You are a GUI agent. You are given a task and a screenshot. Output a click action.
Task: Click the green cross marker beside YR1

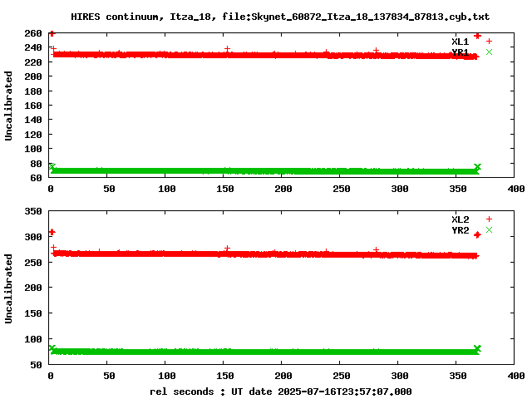(x=489, y=52)
